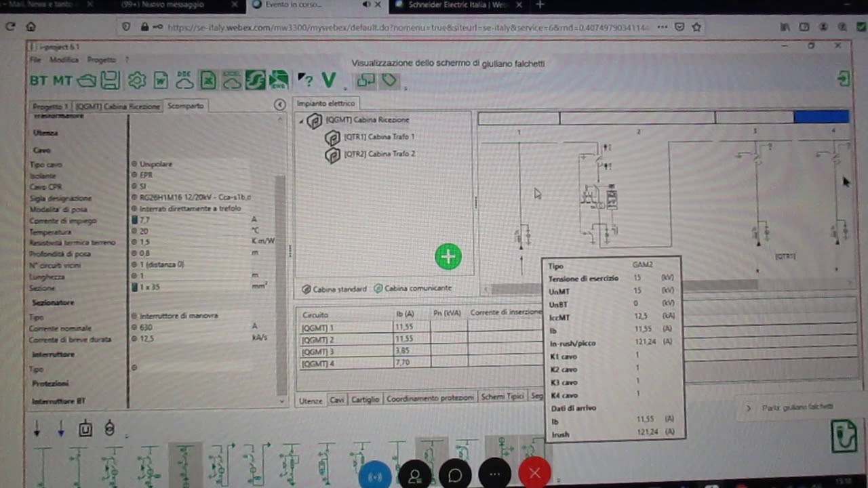Open the Webex chat bubble button

[x=455, y=476]
